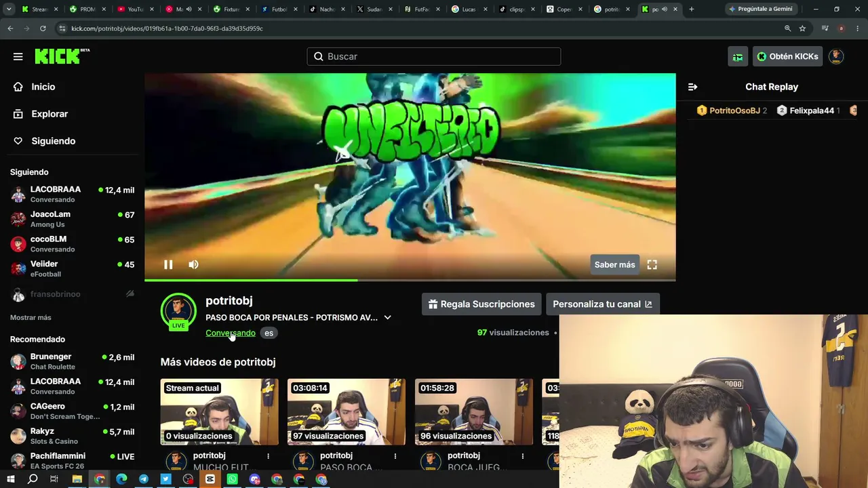868x488 pixels.
Task: Open Pachiflammini recommended channel
Action: coord(72,461)
